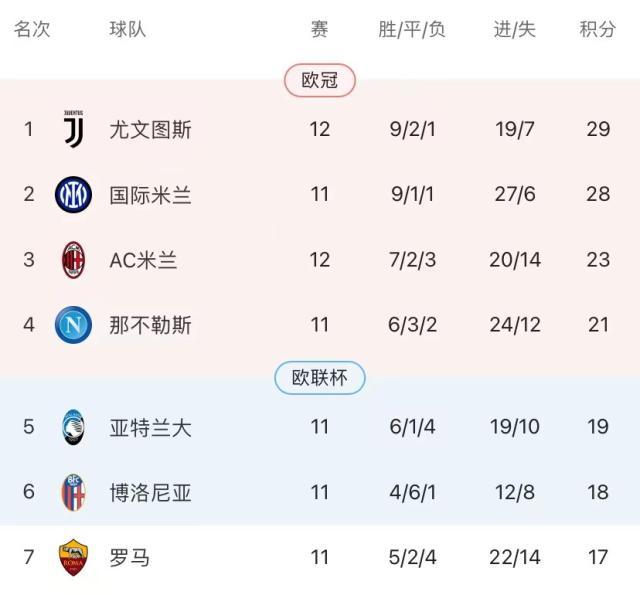Sort by 积分 column header
The image size is (640, 595).
(598, 29)
